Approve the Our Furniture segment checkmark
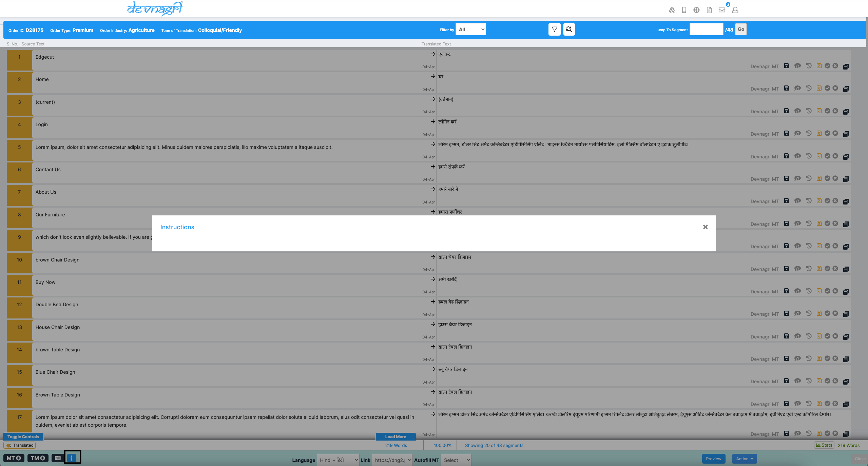The width and height of the screenshot is (868, 466). pyautogui.click(x=828, y=224)
